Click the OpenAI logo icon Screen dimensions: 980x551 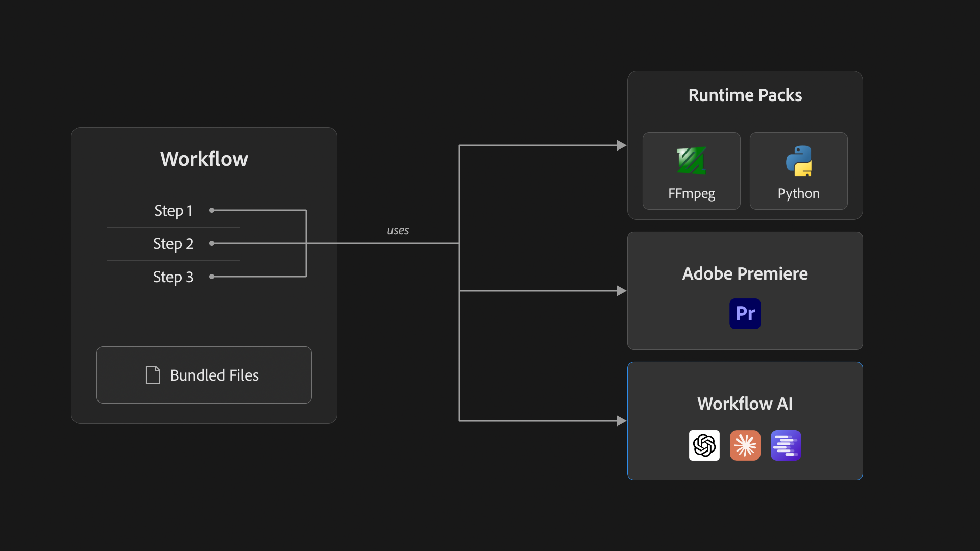pos(704,445)
